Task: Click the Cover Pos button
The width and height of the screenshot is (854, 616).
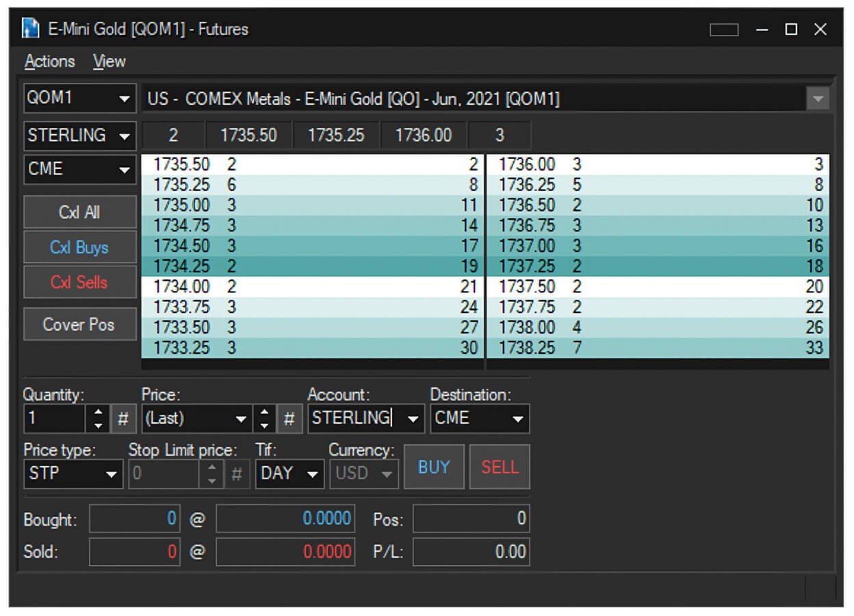Action: coord(80,324)
